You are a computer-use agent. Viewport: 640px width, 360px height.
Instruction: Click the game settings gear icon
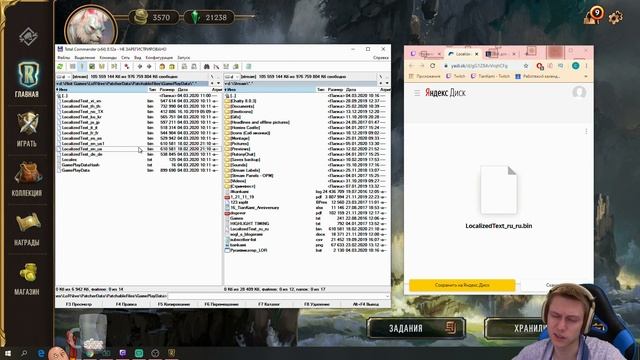tap(616, 18)
